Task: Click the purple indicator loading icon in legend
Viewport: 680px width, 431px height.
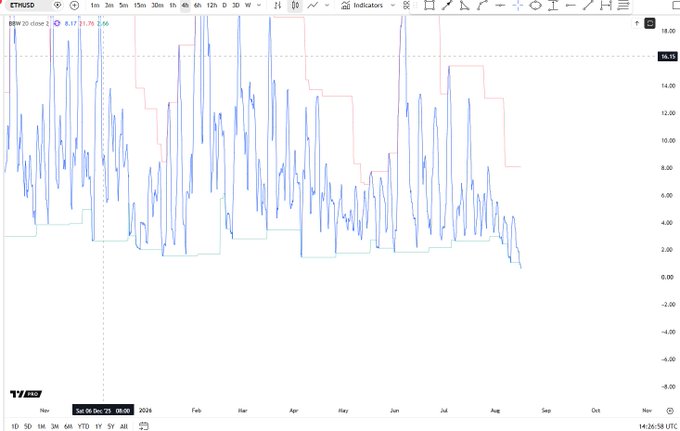Action: pyautogui.click(x=57, y=23)
